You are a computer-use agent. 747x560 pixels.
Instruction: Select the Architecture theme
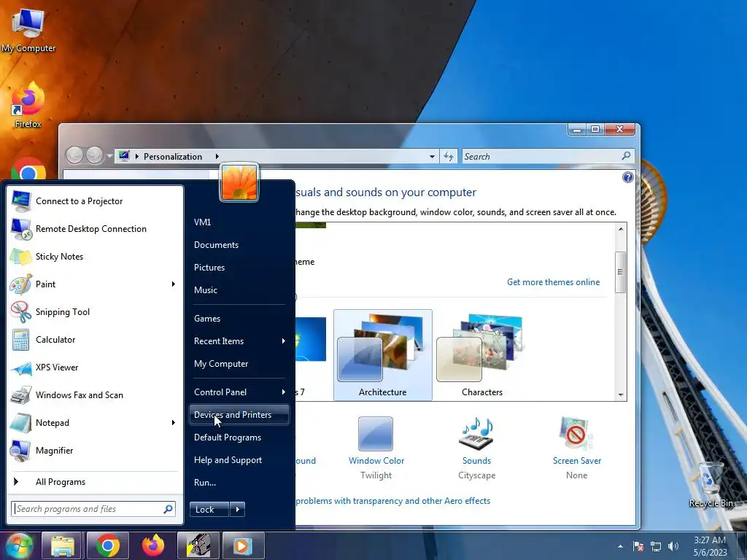(x=382, y=355)
